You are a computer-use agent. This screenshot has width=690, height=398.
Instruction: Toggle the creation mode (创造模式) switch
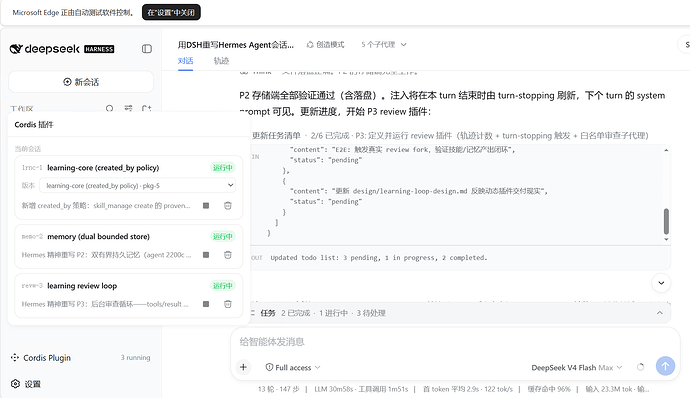pyautogui.click(x=325, y=44)
